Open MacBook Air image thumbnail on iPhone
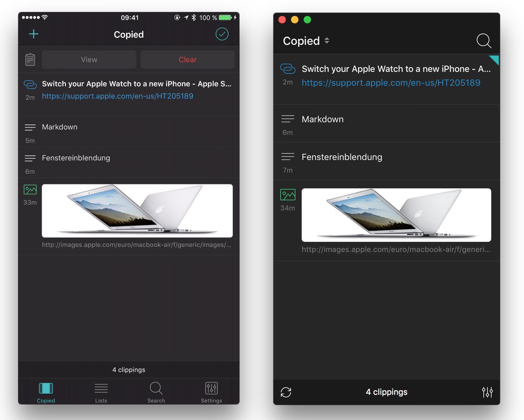524x420 pixels. click(x=137, y=211)
